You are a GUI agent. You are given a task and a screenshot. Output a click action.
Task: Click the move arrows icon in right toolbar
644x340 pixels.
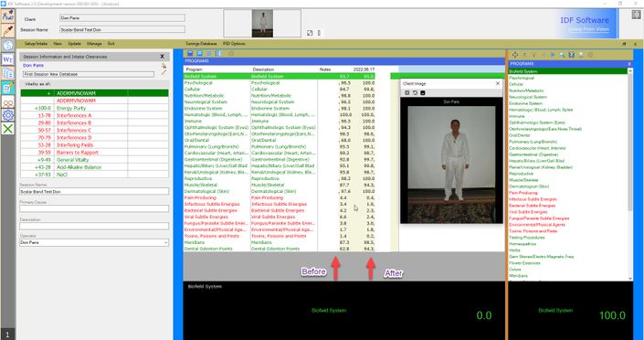pyautogui.click(x=514, y=55)
